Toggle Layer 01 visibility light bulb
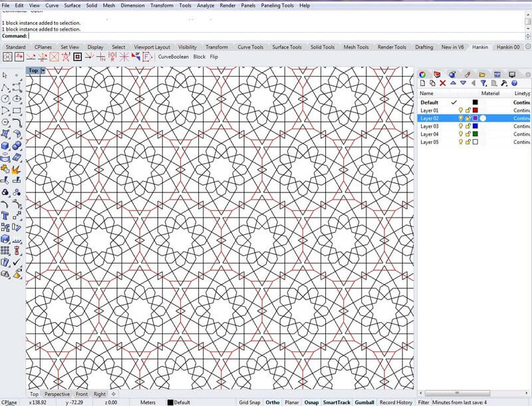The width and height of the screenshot is (532, 406). 460,110
